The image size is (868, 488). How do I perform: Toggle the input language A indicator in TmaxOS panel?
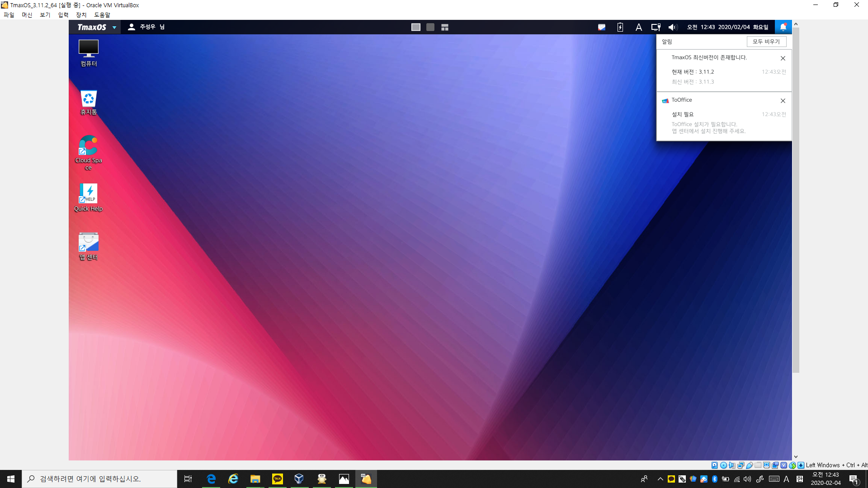pos(639,27)
